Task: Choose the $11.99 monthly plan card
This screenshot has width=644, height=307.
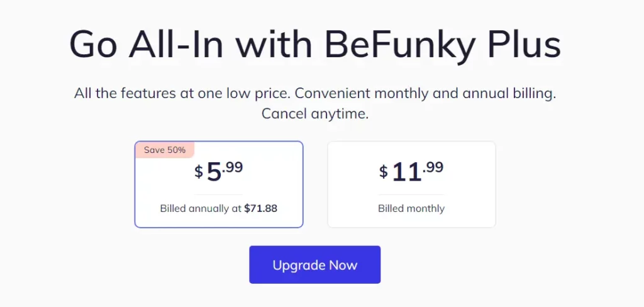Action: 411,184
